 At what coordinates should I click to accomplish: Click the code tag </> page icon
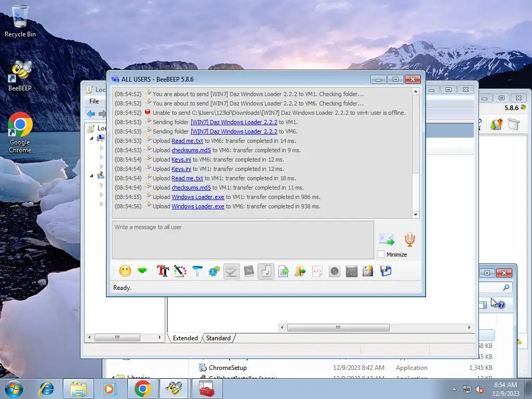point(317,271)
